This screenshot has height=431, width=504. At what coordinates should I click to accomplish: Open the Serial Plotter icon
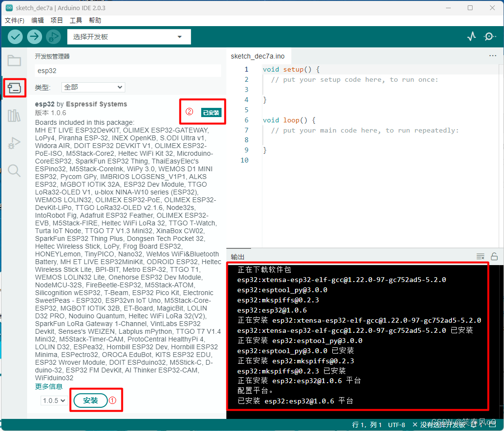pos(471,36)
